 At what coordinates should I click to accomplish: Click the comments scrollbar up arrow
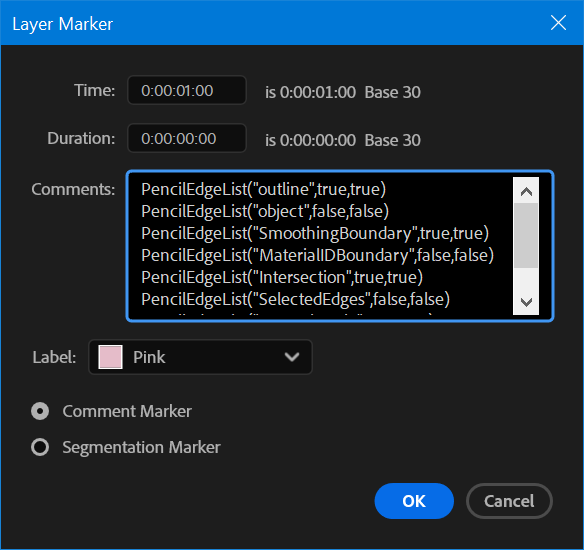[526, 191]
